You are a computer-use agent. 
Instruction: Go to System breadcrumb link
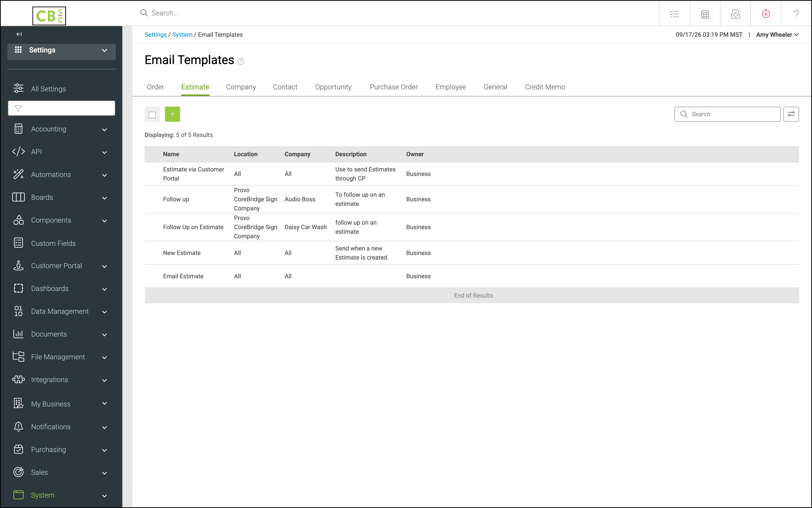182,35
